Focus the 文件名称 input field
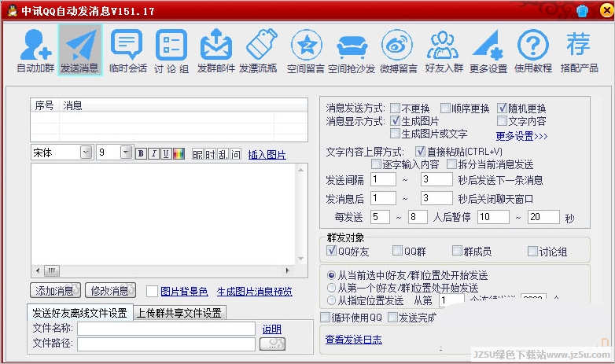The image size is (615, 364). tap(166, 329)
